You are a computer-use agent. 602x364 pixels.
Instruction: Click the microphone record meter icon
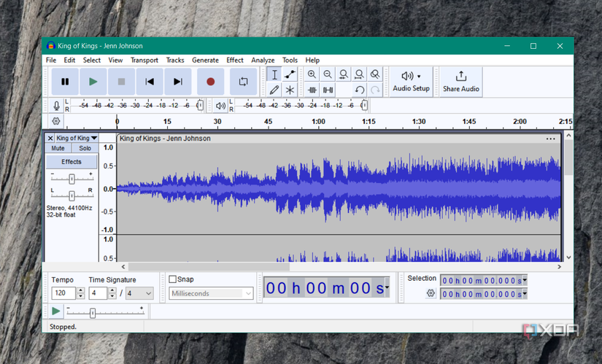coord(56,106)
